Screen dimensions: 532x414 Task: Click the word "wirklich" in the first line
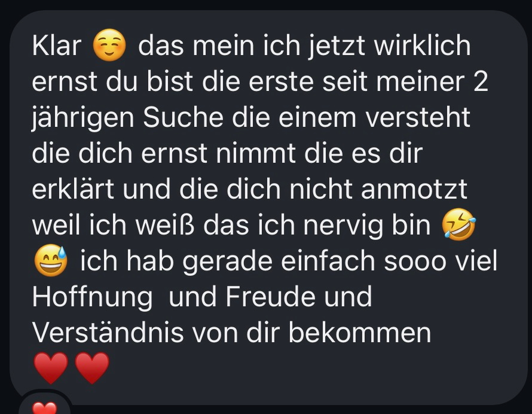coord(423,45)
